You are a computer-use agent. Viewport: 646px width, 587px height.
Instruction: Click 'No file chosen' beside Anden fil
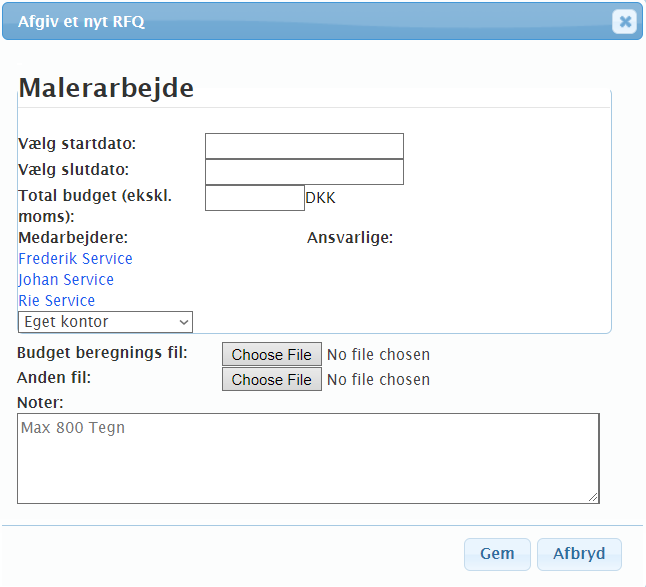[378, 380]
